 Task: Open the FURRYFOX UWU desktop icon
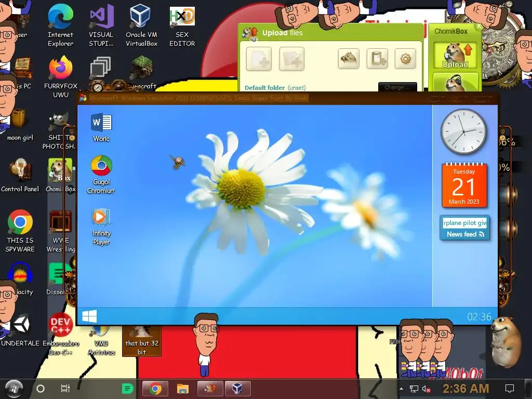(60, 77)
